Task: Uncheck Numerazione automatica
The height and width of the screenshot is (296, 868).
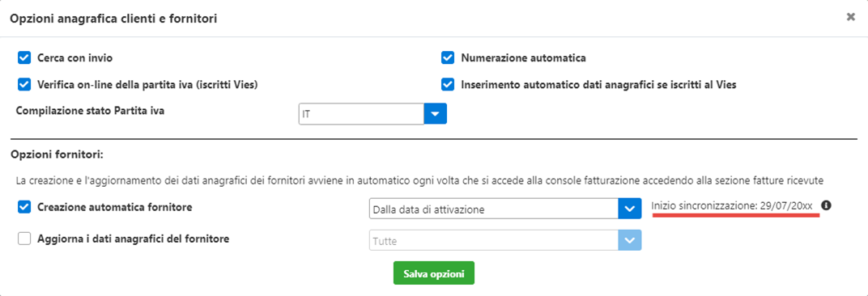Action: tap(447, 57)
